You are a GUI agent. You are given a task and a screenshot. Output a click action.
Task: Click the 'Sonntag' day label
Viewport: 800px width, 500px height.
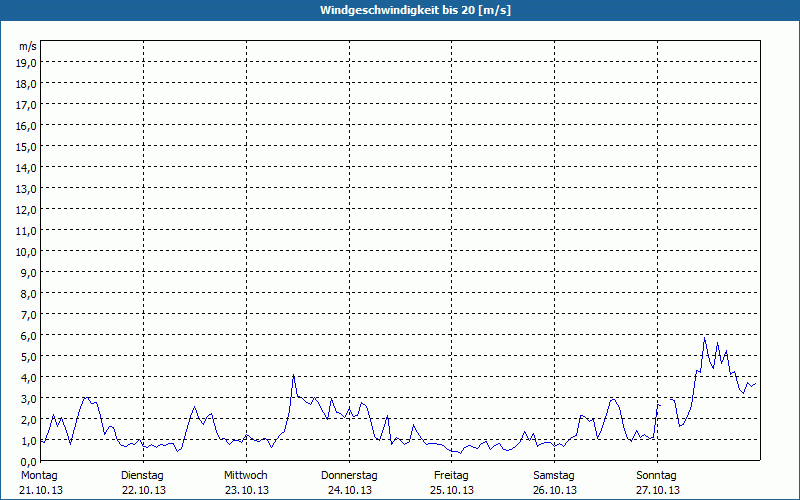(x=657, y=476)
